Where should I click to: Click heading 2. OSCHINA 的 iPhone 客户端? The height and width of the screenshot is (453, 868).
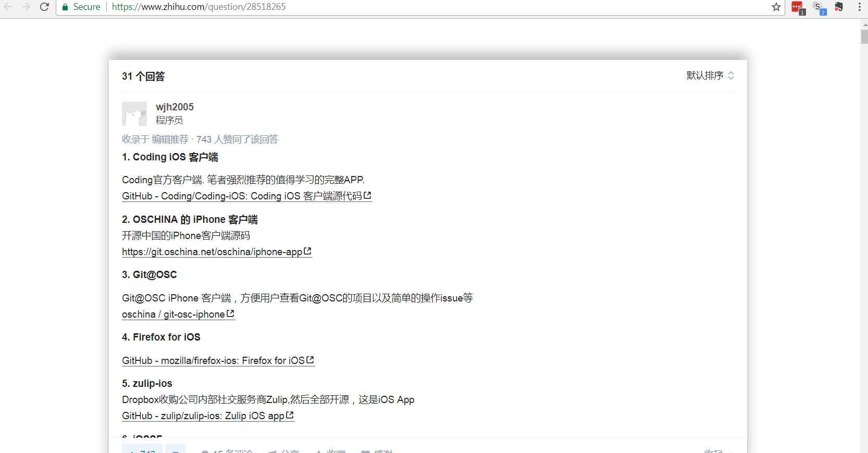tap(190, 219)
